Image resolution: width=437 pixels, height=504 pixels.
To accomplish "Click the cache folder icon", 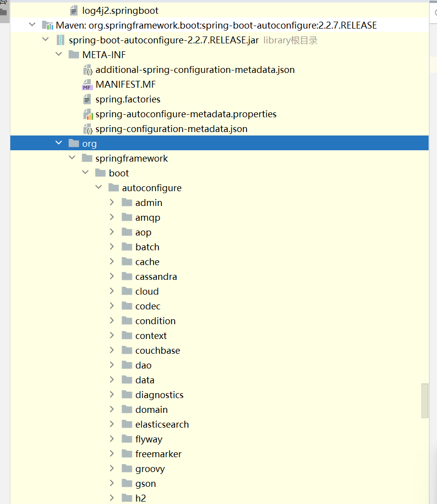I will [x=127, y=261].
